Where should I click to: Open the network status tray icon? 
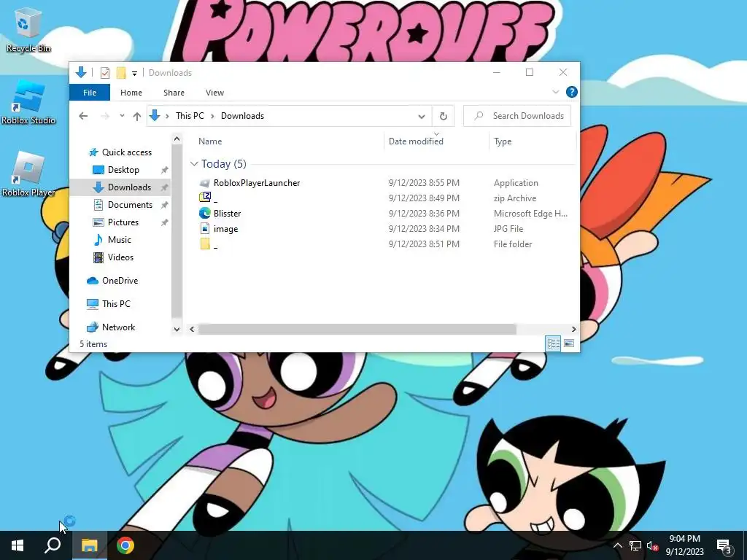[x=635, y=545]
